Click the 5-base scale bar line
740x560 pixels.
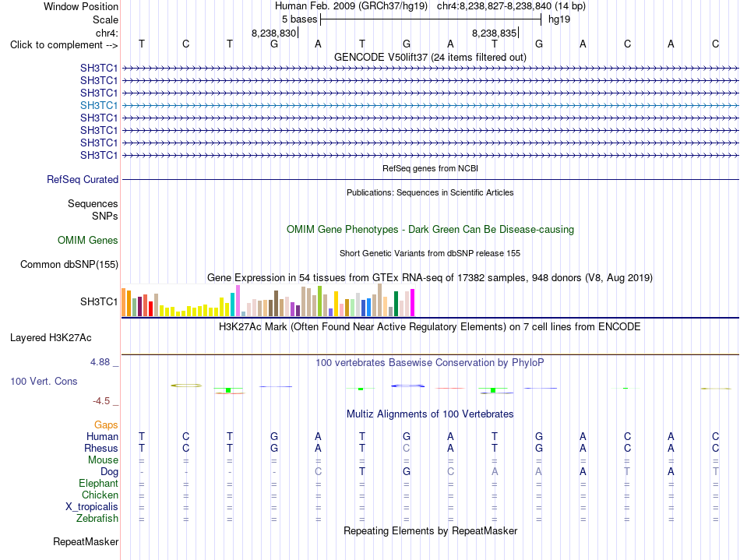click(431, 19)
